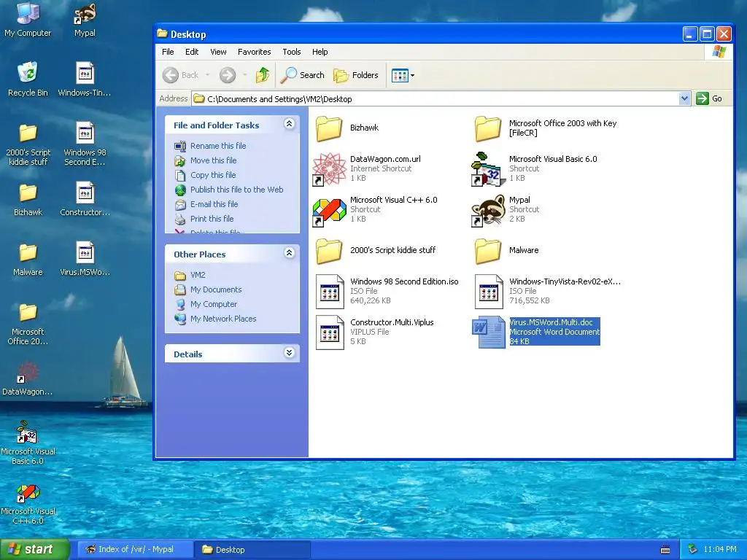Screen dimensions: 747x560
Task: Click Copy this file link
Action: [205, 175]
